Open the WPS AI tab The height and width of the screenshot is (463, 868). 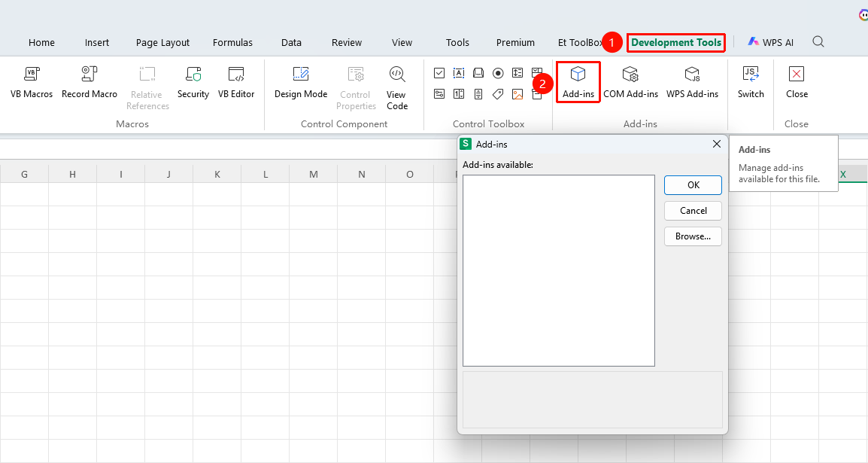[770, 42]
